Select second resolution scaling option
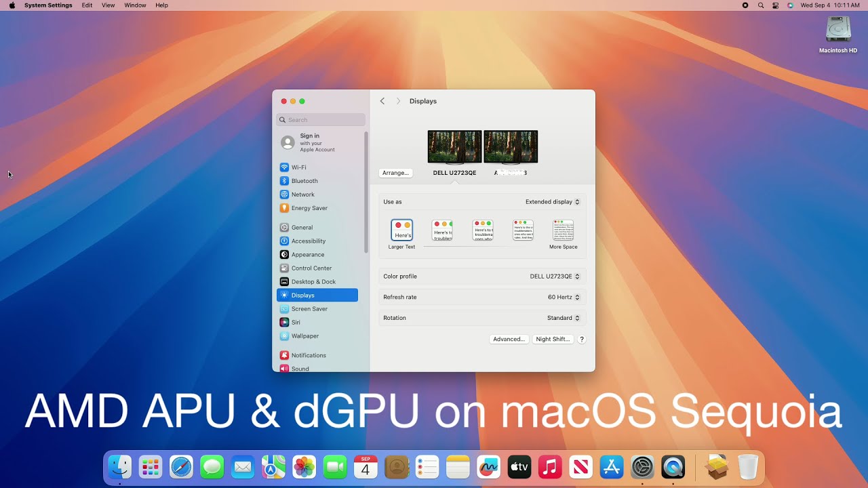The width and height of the screenshot is (868, 488). coord(442,230)
